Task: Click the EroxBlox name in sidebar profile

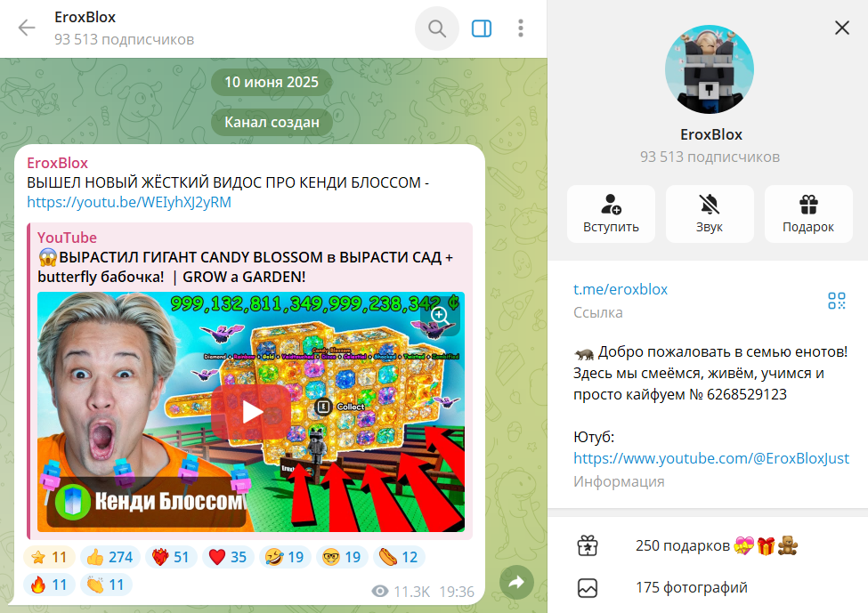Action: (x=710, y=134)
